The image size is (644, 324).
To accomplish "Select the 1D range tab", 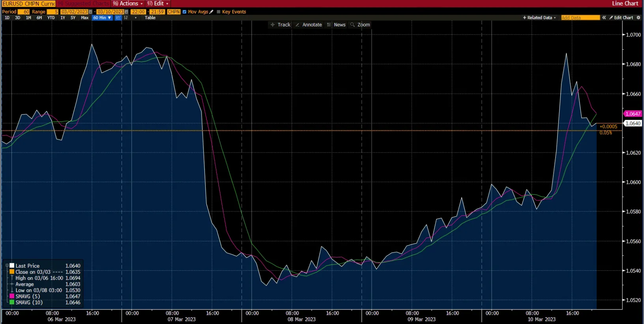I will pyautogui.click(x=7, y=18).
